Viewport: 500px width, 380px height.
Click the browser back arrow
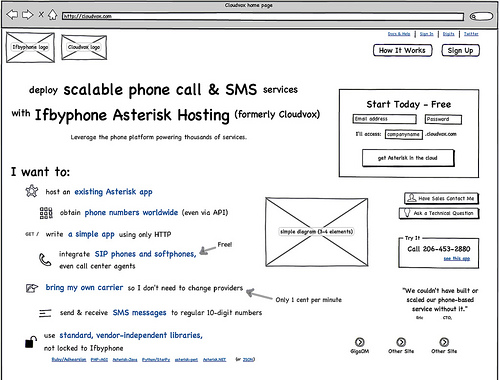(x=12, y=15)
